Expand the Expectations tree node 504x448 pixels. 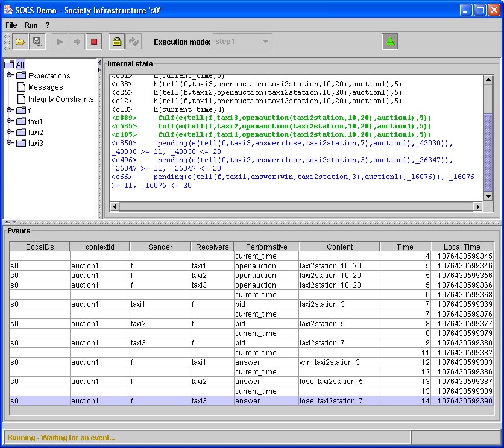point(10,75)
